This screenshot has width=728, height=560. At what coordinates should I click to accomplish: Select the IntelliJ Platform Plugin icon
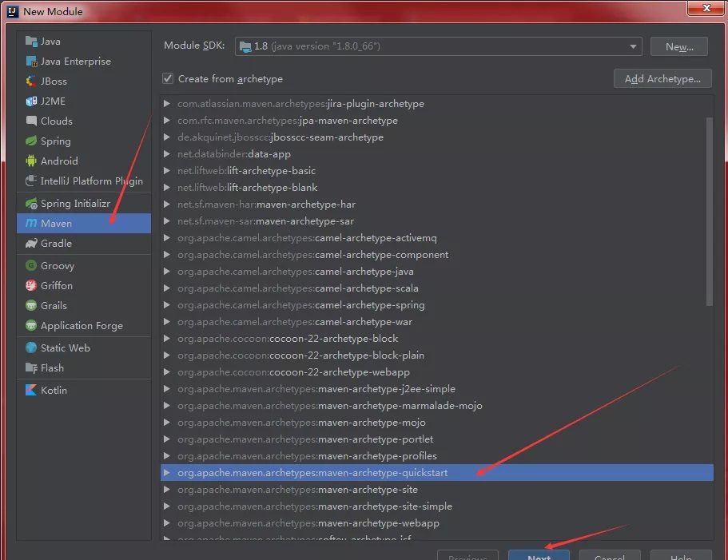tap(31, 181)
